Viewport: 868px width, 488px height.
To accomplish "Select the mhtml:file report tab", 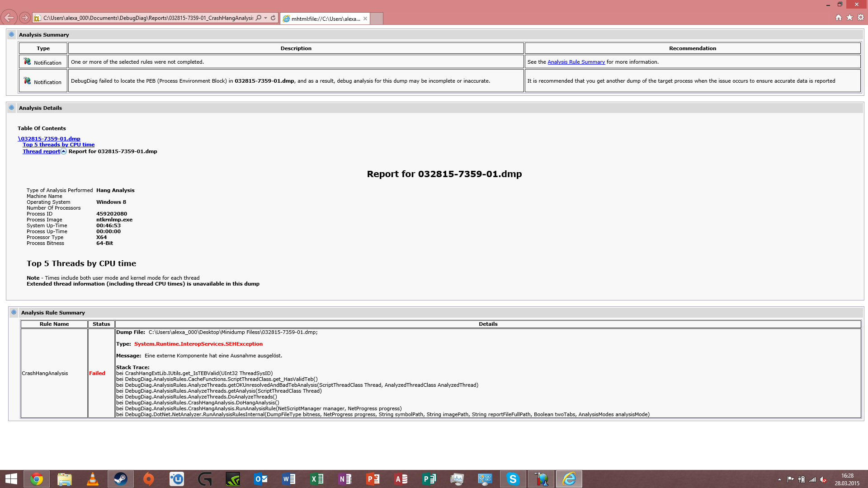I will tap(325, 19).
